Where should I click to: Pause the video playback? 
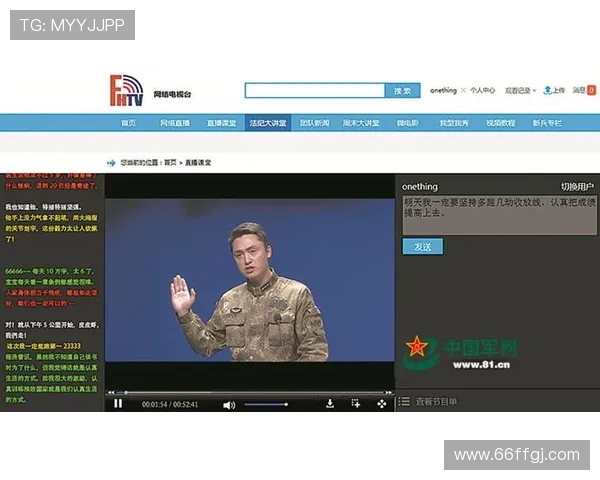tap(118, 404)
